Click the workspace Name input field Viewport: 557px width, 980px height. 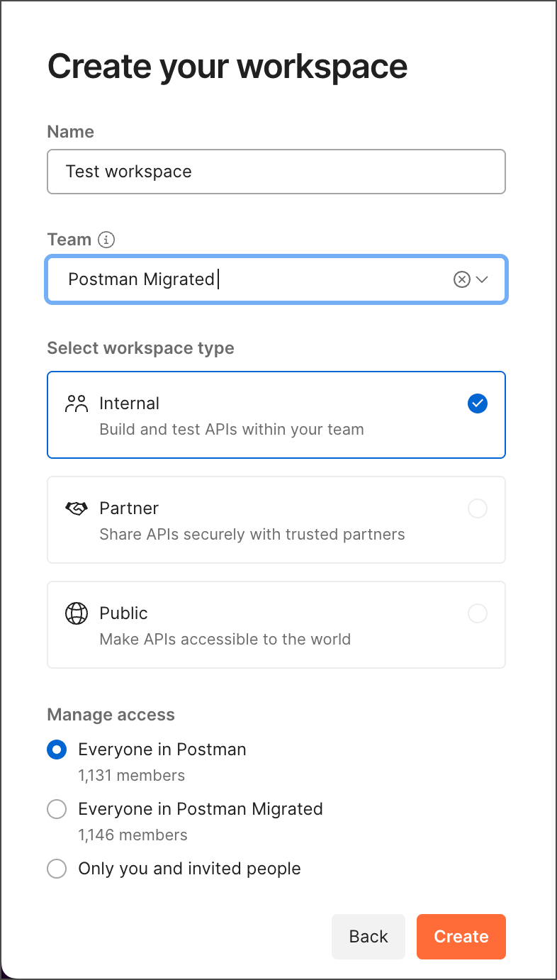tap(276, 172)
